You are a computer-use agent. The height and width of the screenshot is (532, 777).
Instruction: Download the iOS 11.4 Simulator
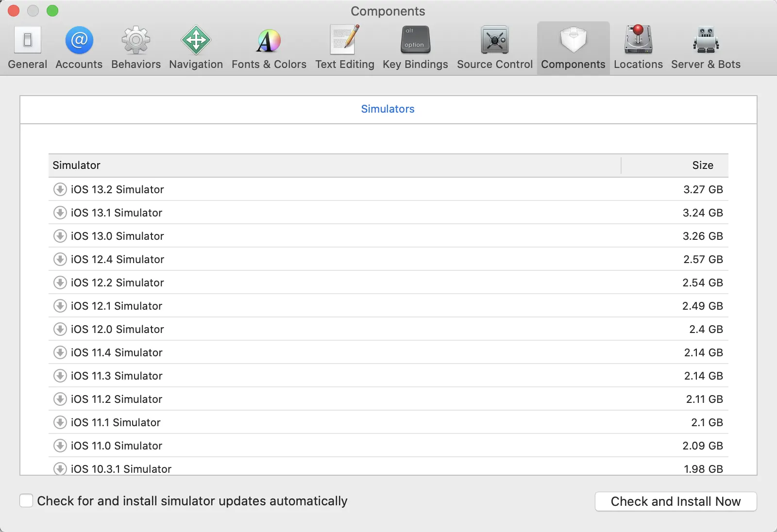click(60, 352)
